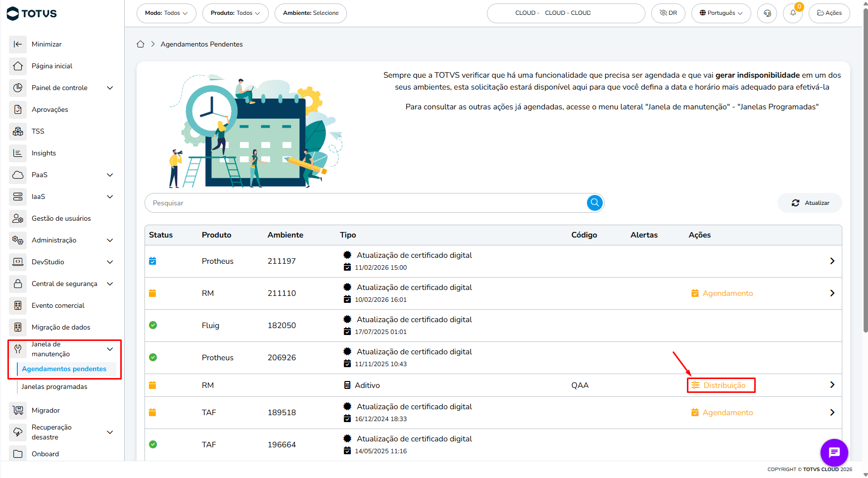Collapse Janela de manutenção chevron
Viewport: 868px width, 478px height.
pyautogui.click(x=110, y=349)
